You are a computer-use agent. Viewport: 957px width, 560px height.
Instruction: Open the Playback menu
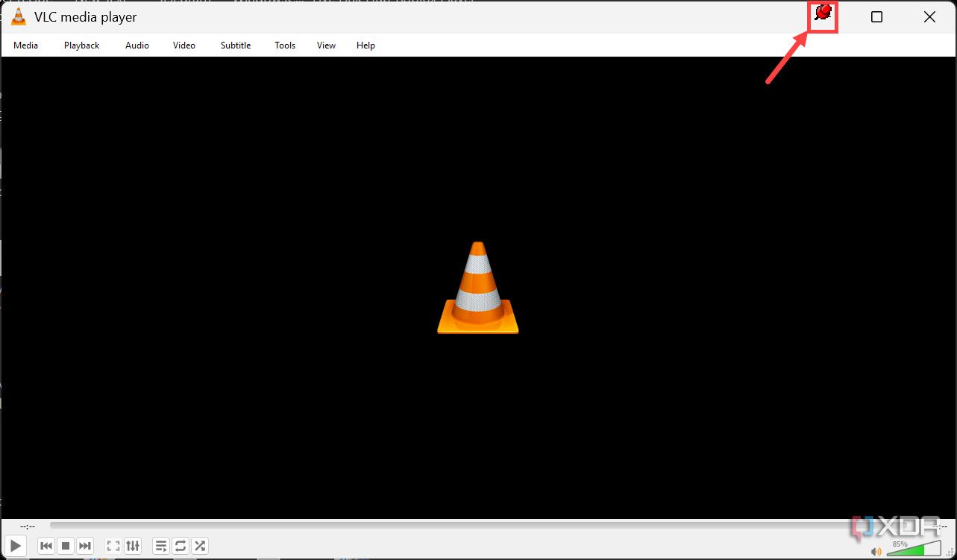81,45
